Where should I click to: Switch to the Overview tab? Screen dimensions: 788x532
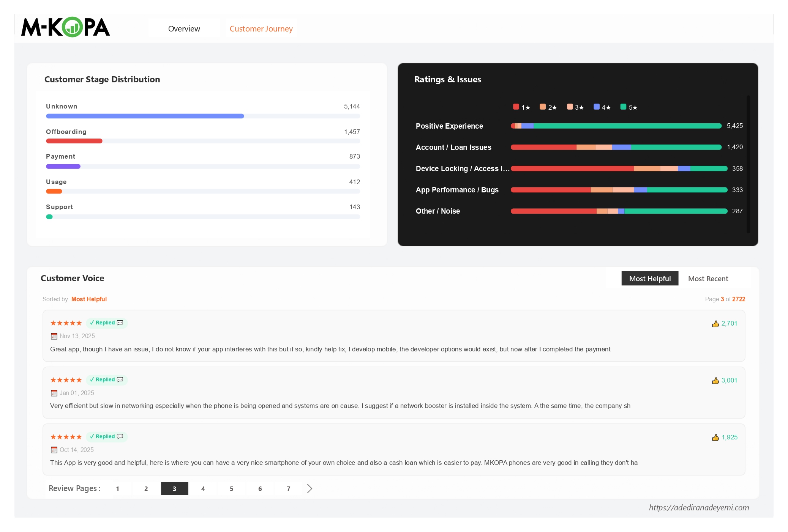click(184, 28)
